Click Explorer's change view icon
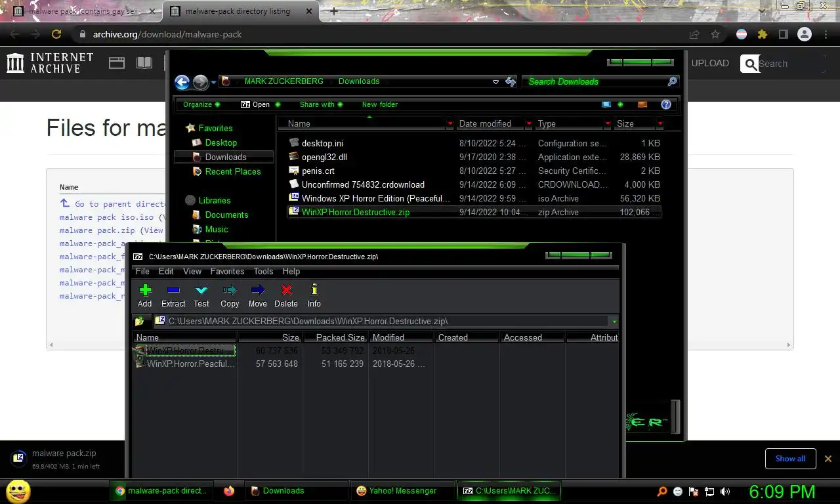This screenshot has height=504, width=840. [x=606, y=104]
